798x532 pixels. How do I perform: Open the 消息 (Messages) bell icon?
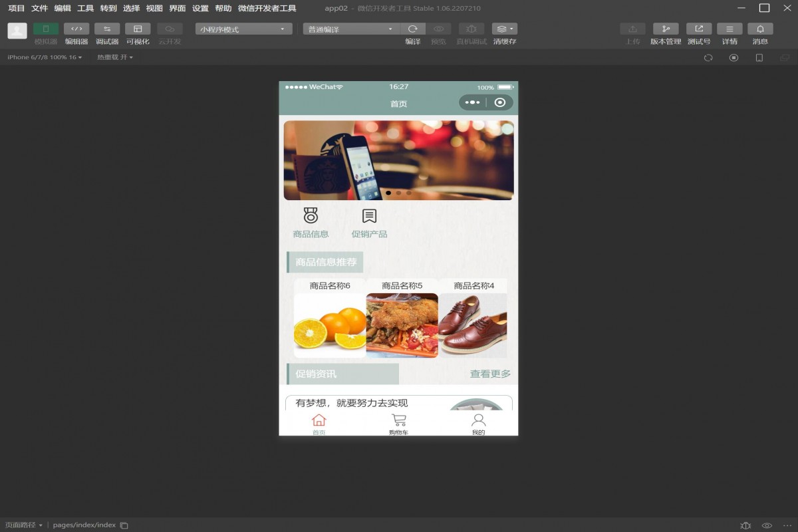(760, 29)
